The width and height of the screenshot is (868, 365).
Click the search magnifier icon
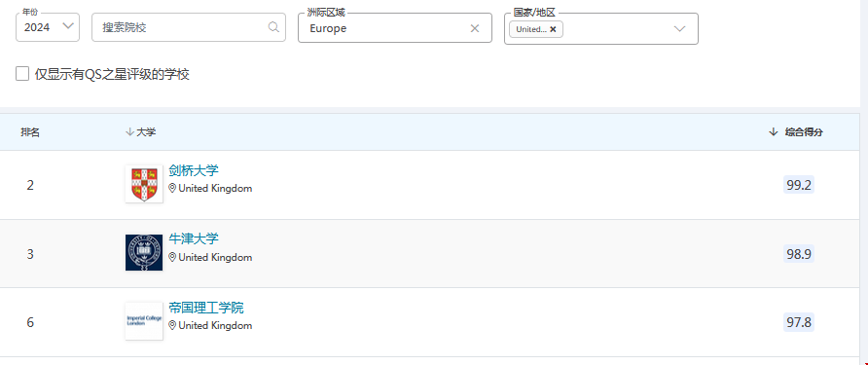[273, 27]
